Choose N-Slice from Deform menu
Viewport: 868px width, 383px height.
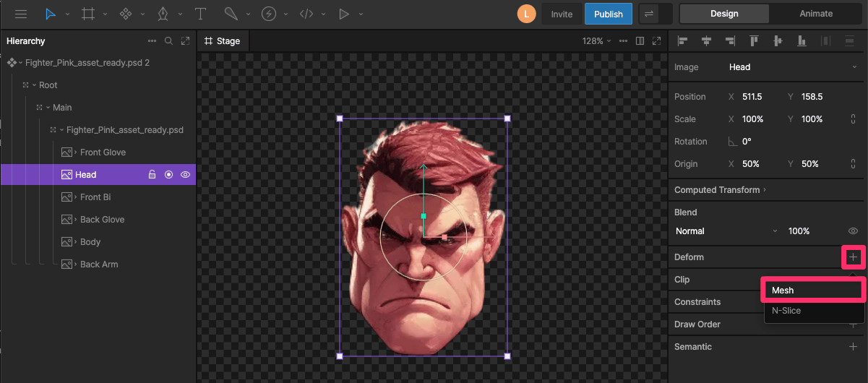pos(814,311)
